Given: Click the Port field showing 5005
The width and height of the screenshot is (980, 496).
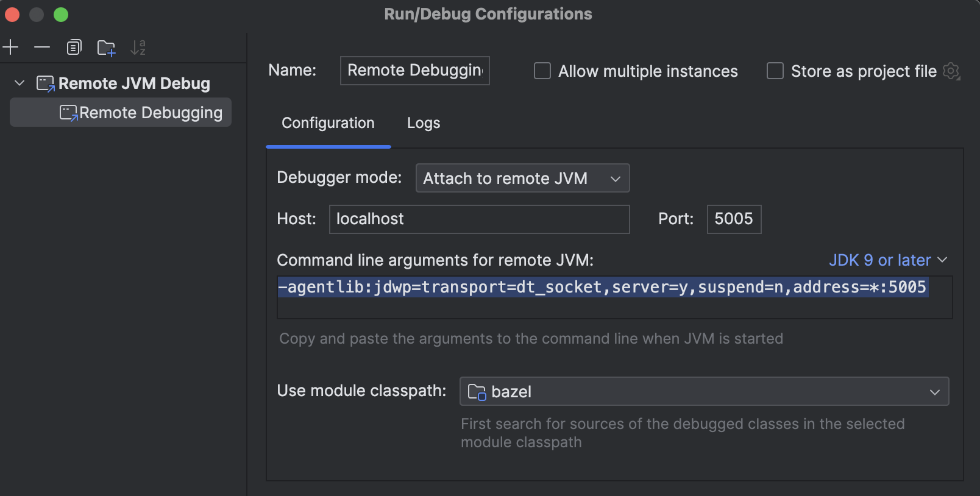Looking at the screenshot, I should coord(733,219).
